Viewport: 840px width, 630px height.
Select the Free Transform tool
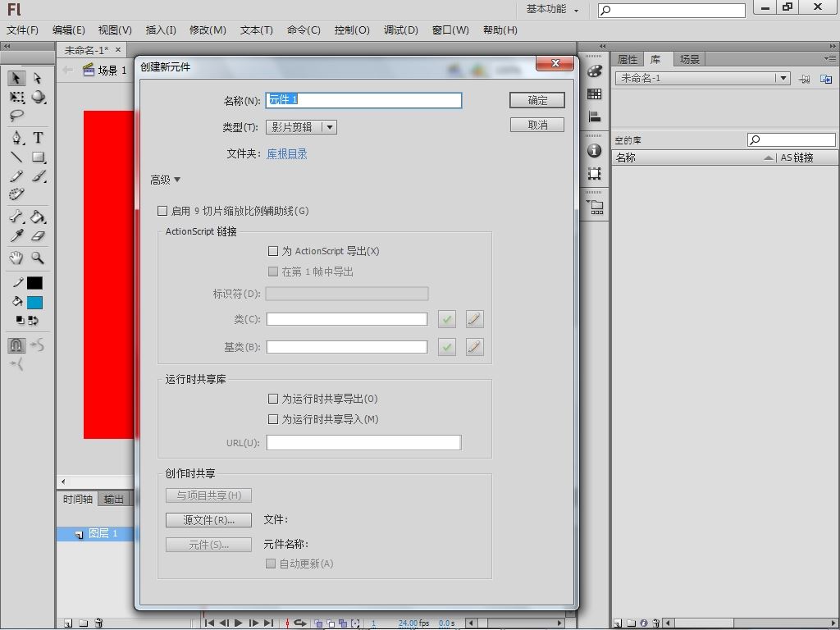pos(16,98)
